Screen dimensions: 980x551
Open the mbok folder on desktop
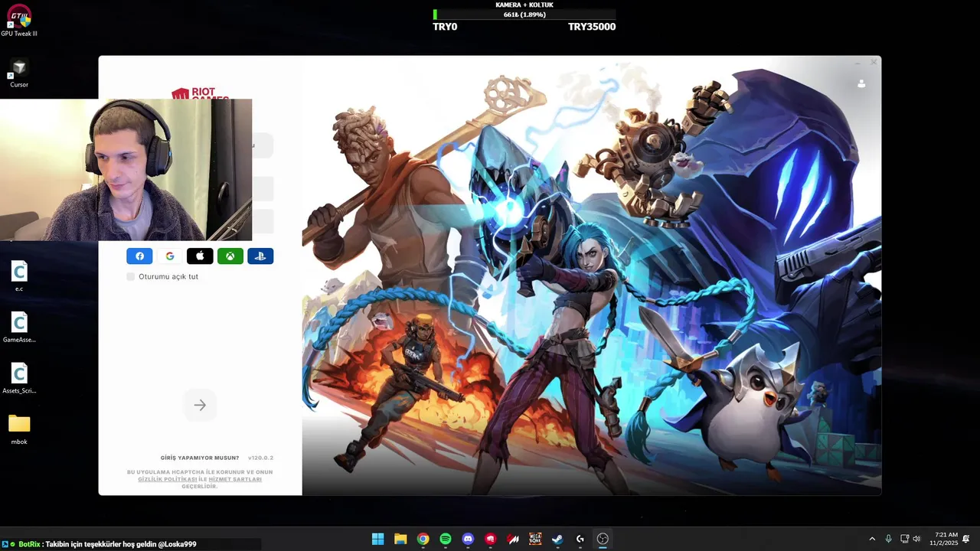coord(19,429)
